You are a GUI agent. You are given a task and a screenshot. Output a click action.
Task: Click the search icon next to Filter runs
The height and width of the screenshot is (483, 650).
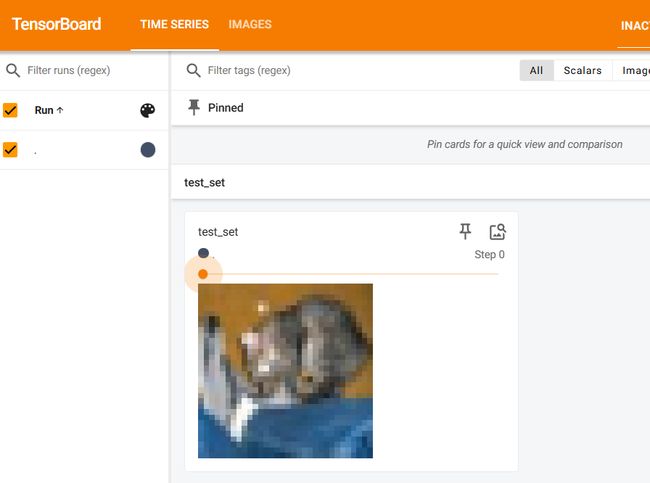tap(13, 70)
